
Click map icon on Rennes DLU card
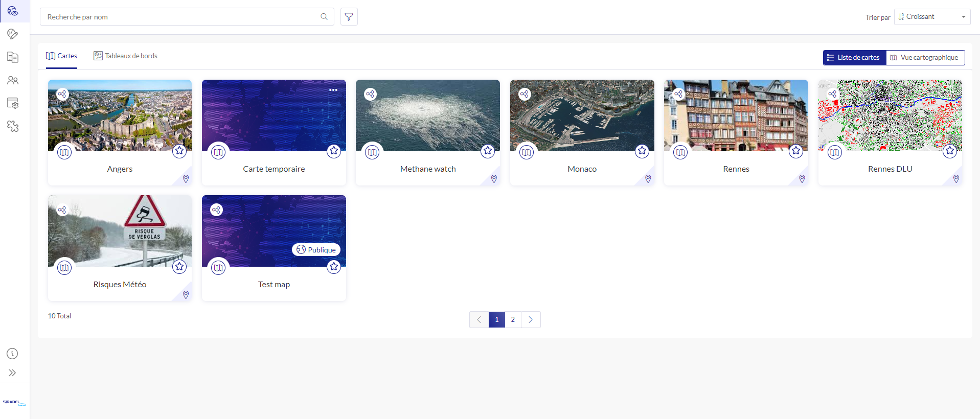(x=835, y=152)
